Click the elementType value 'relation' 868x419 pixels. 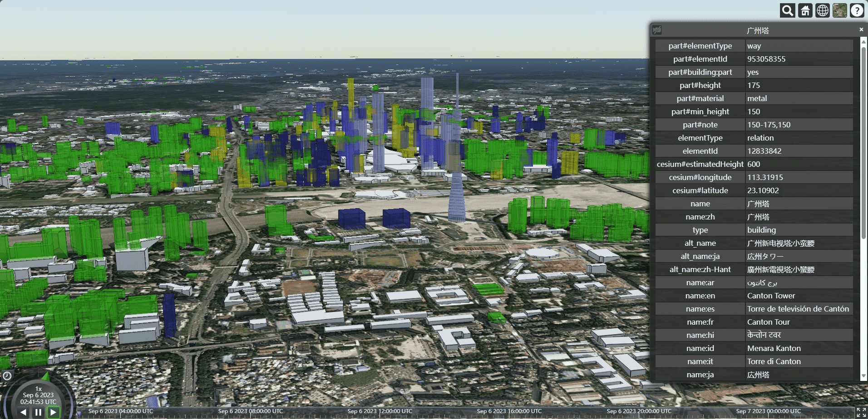[760, 138]
